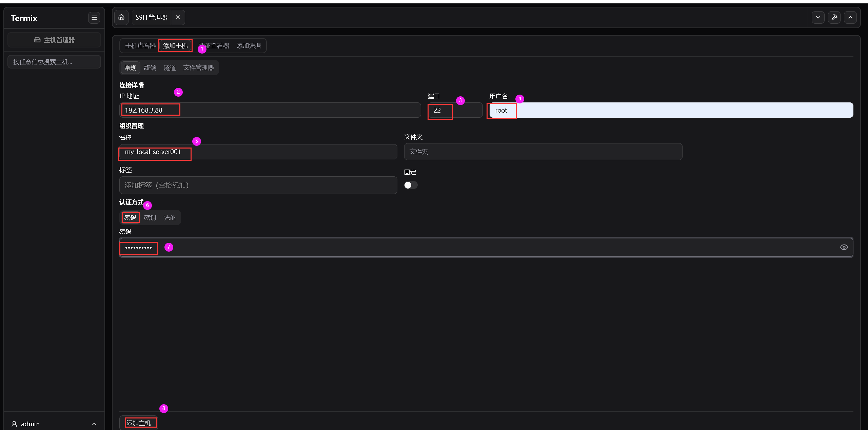
Task: Toggle sidebar with hamburger menu icon
Action: point(94,18)
